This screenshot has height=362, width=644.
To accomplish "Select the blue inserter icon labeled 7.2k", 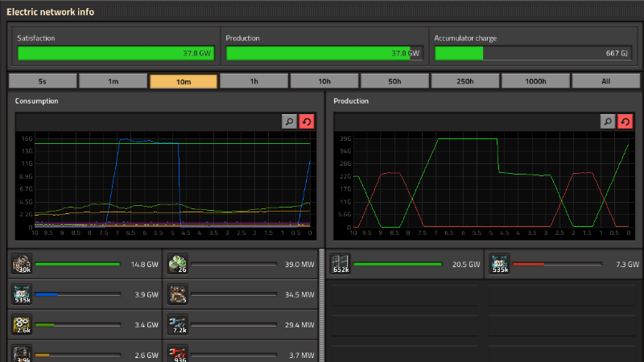I will pos(178,324).
